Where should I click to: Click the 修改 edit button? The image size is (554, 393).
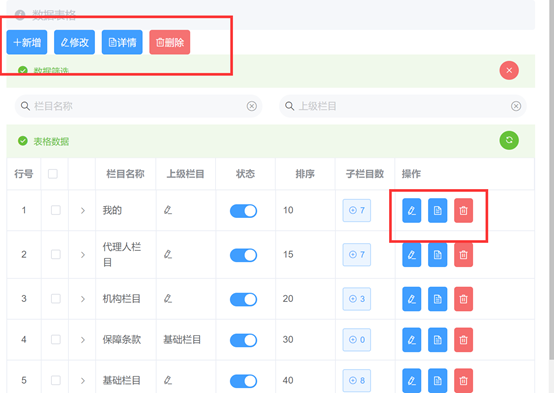(x=74, y=42)
